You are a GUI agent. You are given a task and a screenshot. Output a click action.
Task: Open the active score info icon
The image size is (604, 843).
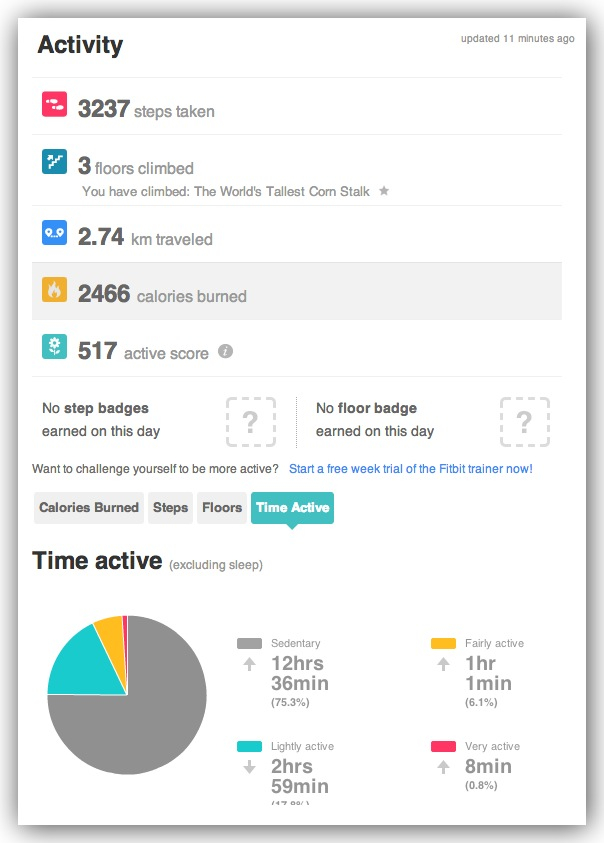click(226, 351)
